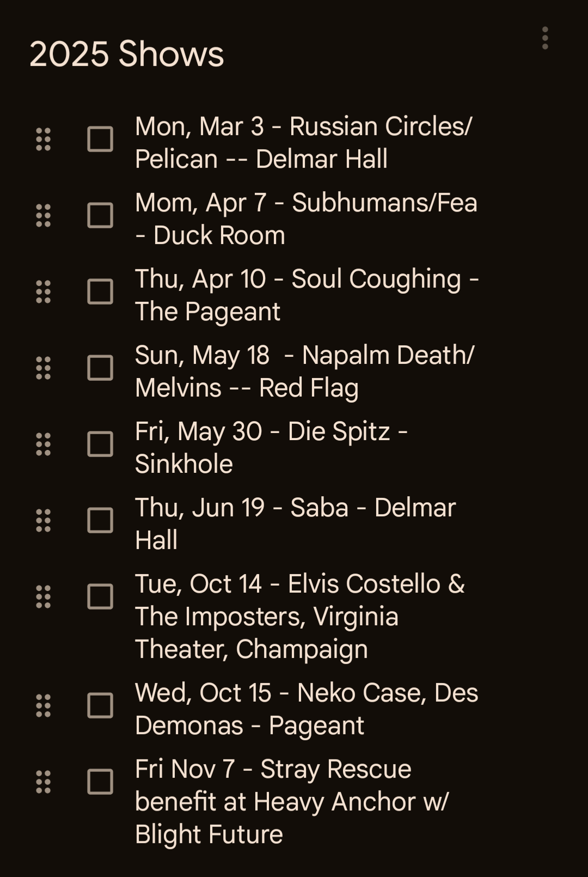Click drag handle for Napalm Death item

(43, 368)
